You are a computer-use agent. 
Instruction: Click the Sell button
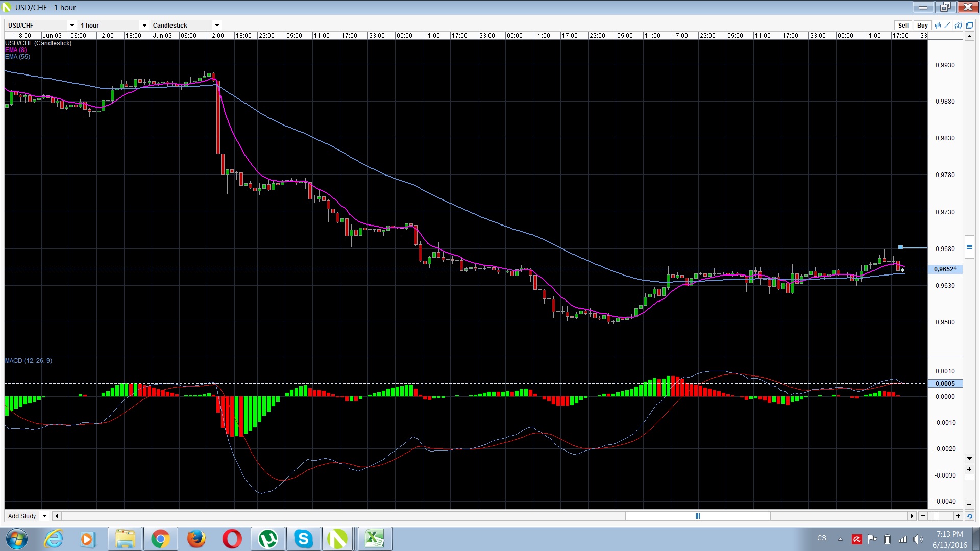[903, 25]
